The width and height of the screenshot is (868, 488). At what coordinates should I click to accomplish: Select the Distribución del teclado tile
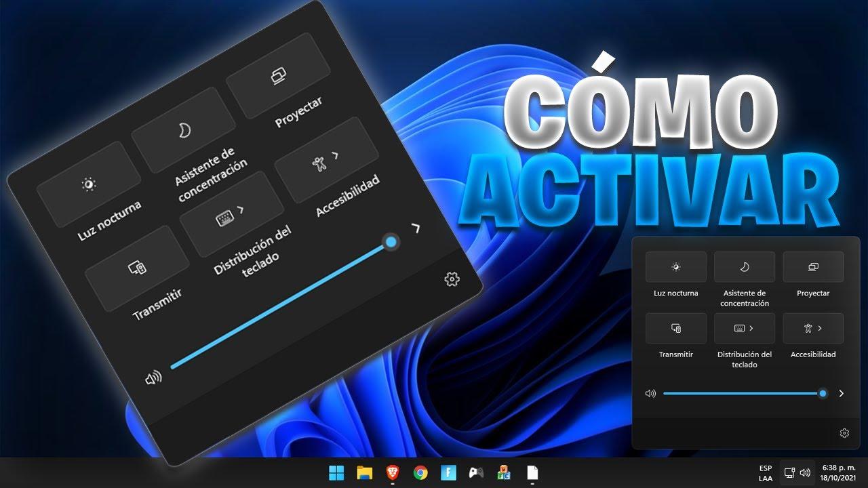tap(739, 328)
